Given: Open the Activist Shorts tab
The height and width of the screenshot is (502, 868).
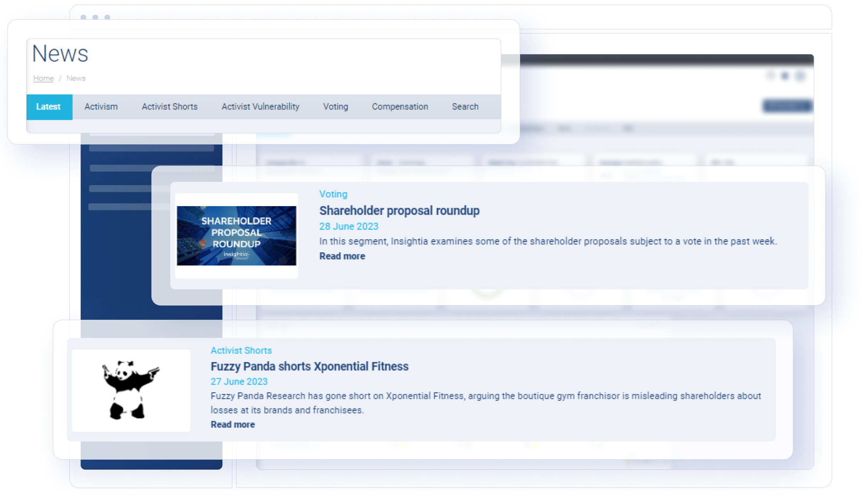Looking at the screenshot, I should [170, 107].
